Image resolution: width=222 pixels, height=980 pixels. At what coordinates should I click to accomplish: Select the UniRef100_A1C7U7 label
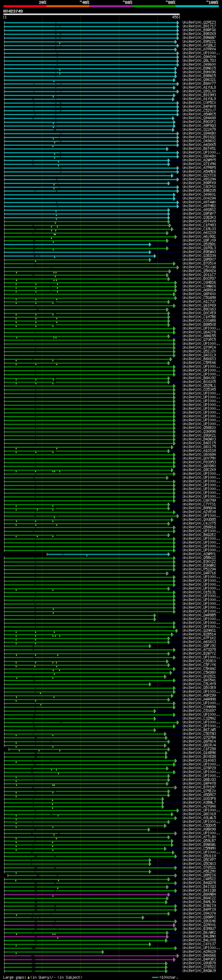199,302
